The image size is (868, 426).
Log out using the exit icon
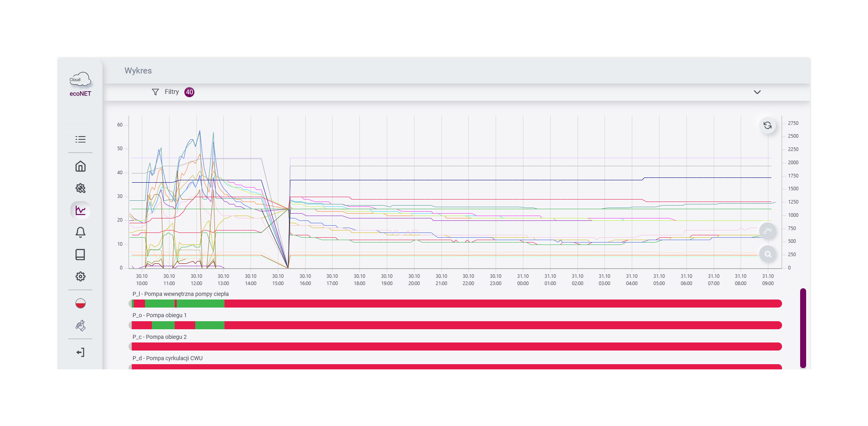tap(80, 353)
